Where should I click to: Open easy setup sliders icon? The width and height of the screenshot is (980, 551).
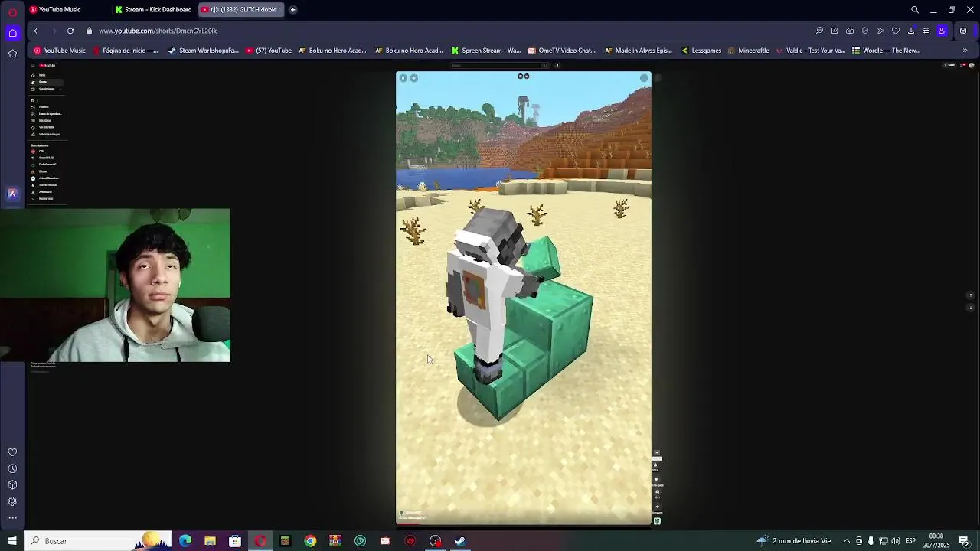tap(926, 31)
